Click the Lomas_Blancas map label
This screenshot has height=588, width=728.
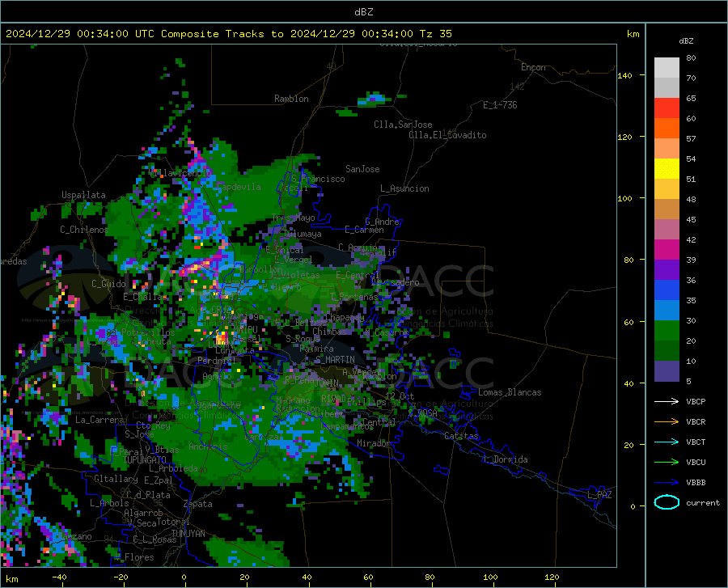510,392
